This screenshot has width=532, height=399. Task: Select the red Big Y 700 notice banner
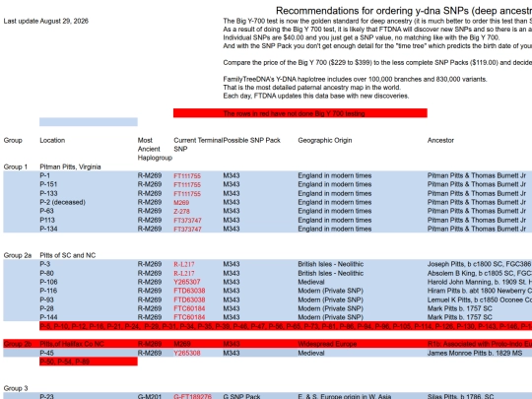pyautogui.click(x=299, y=113)
